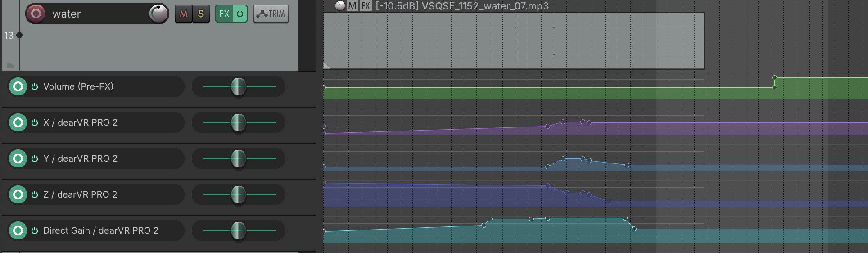Click the Direct Gain envelope slider
The width and height of the screenshot is (868, 253).
pyautogui.click(x=238, y=230)
